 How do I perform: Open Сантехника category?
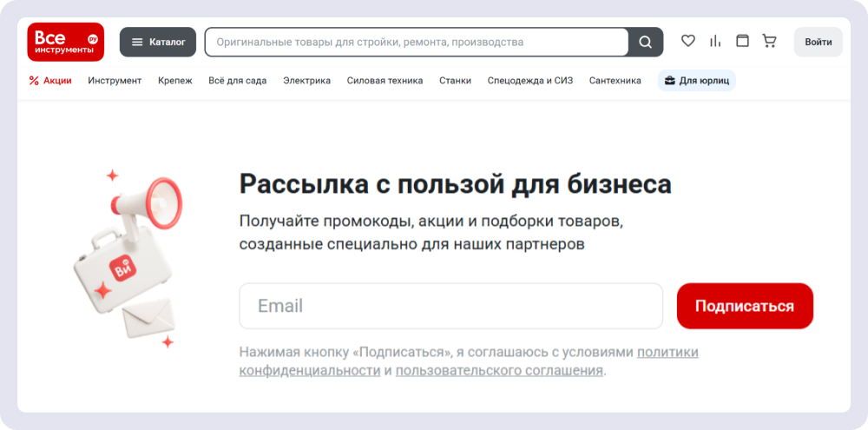click(x=615, y=81)
